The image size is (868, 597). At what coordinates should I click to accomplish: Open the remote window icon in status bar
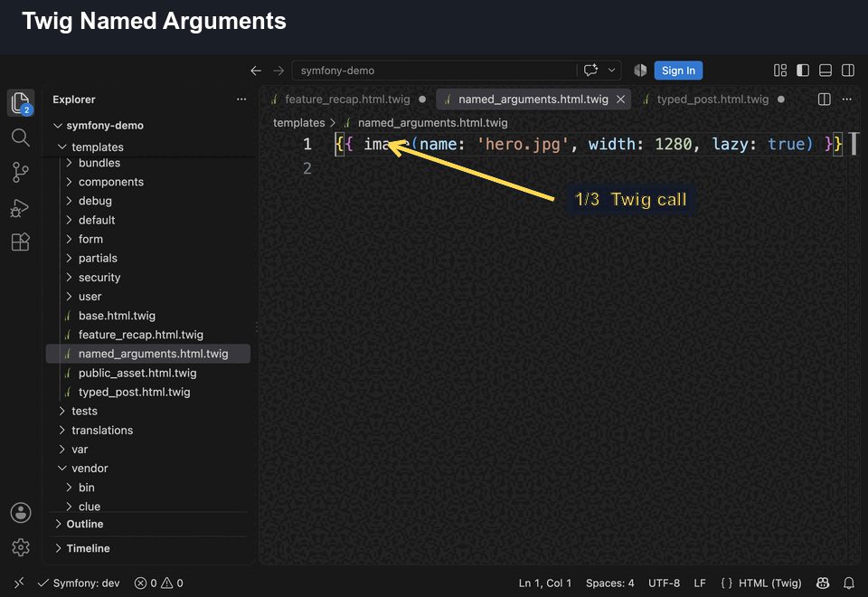click(19, 583)
